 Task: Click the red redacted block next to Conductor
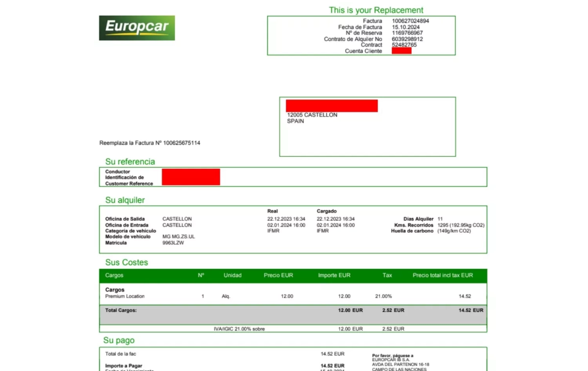tap(191, 177)
